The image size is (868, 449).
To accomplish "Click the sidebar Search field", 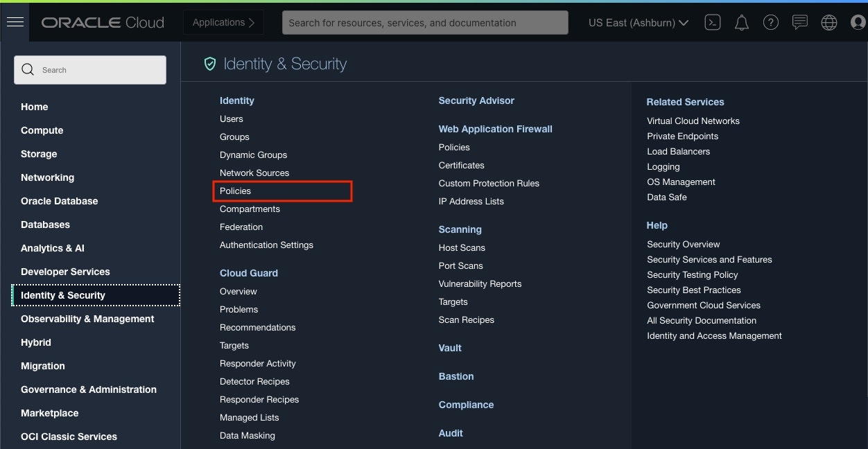I will coord(90,70).
